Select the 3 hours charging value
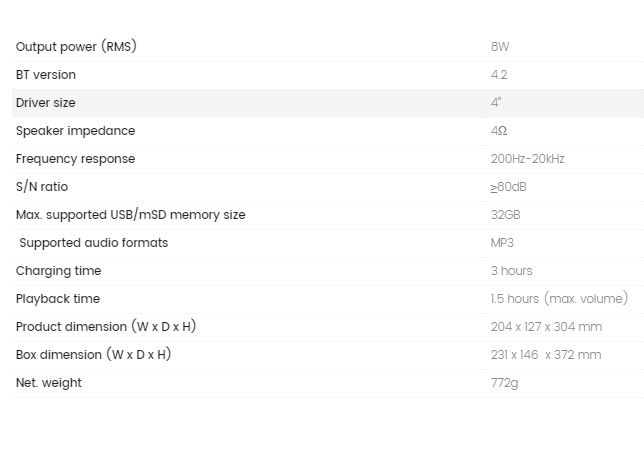The height and width of the screenshot is (460, 644). click(511, 271)
